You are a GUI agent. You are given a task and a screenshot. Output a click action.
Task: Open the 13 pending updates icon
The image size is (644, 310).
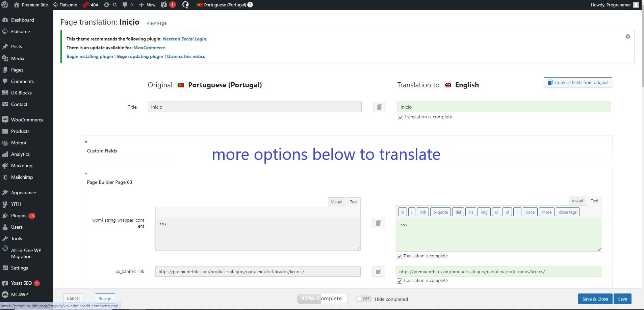(110, 5)
